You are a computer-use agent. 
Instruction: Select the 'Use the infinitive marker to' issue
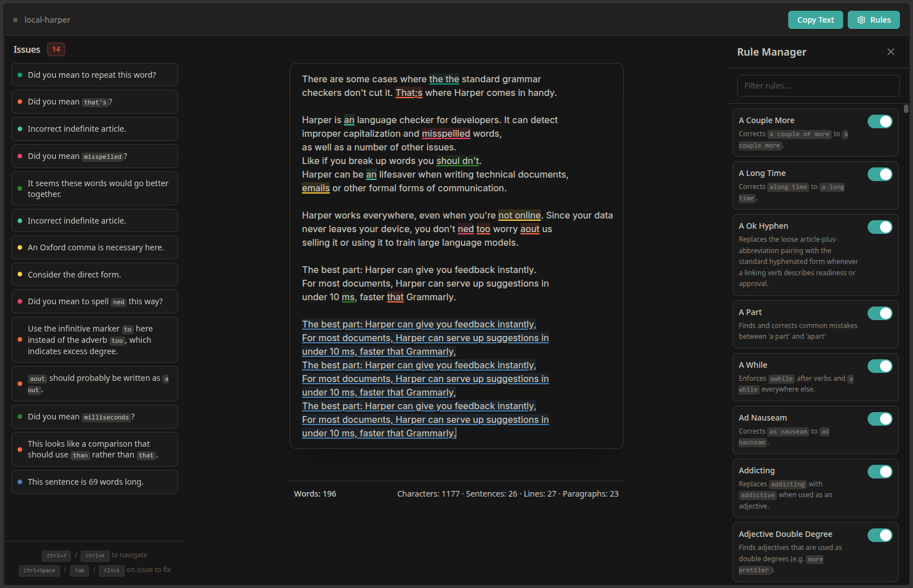pos(95,340)
